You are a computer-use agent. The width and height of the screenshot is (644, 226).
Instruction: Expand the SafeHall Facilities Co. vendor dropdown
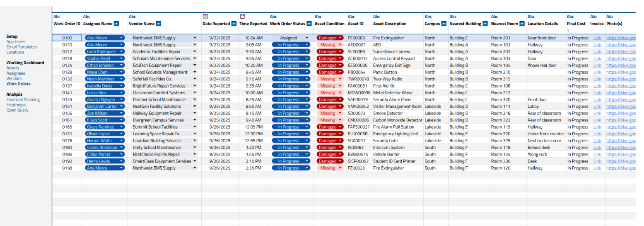click(x=195, y=79)
